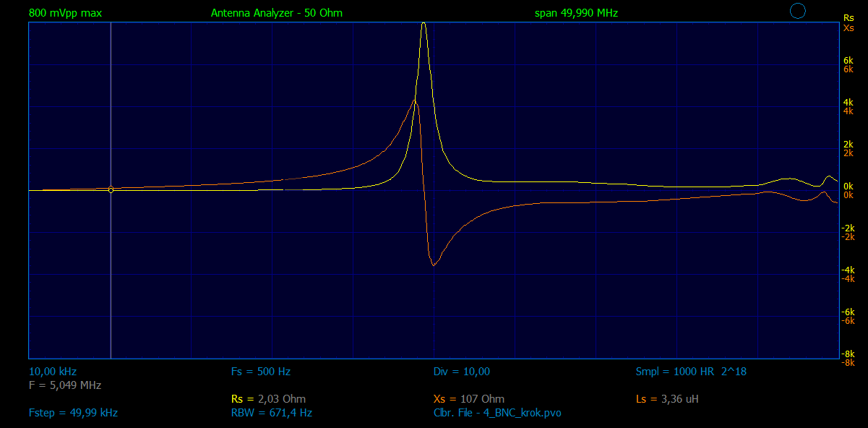Click the orange 'Xs' axis legend label
Screen dimensions: 868x428
pos(848,27)
